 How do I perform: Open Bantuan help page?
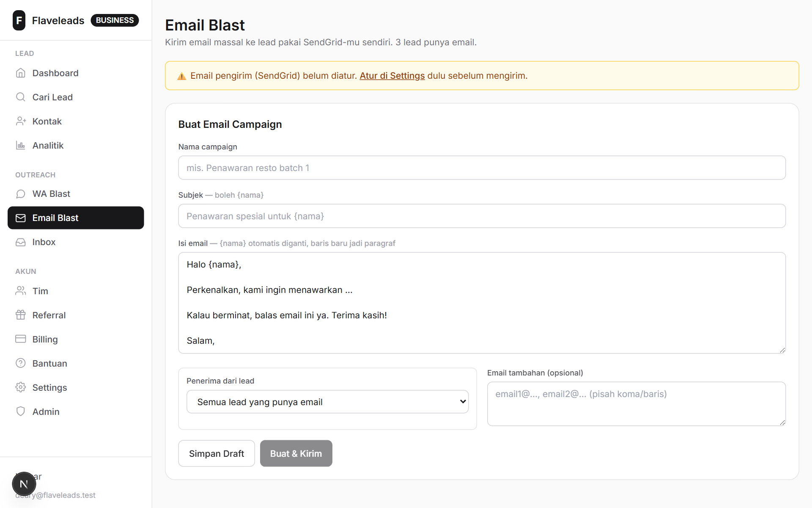point(76,363)
